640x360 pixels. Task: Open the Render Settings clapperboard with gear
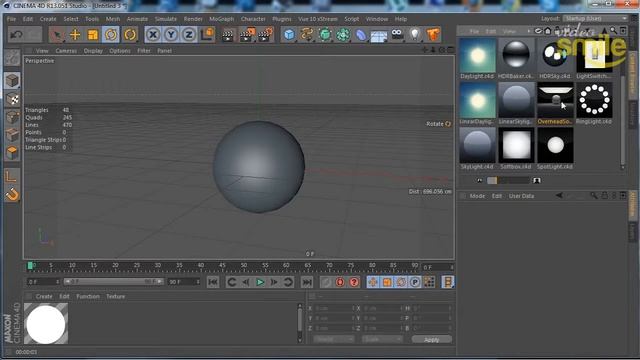point(265,36)
